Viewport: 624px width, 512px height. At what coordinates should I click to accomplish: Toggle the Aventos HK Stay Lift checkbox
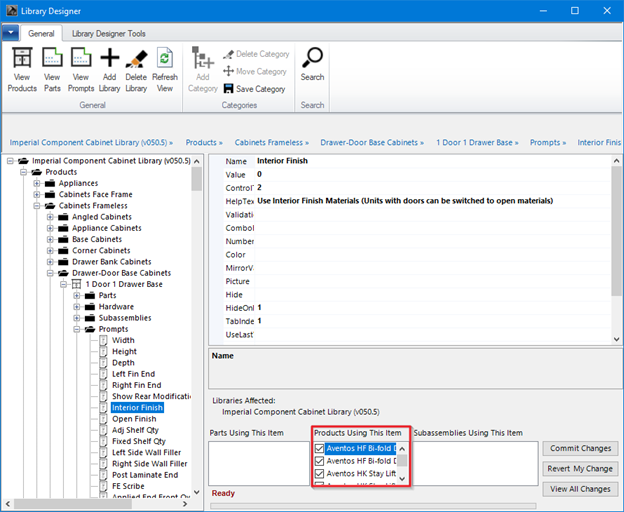click(320, 474)
